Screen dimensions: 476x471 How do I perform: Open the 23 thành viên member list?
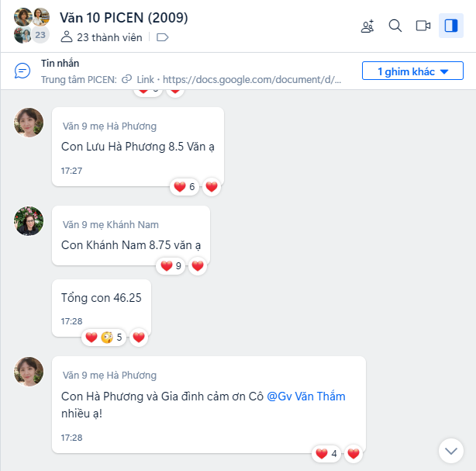(x=102, y=37)
